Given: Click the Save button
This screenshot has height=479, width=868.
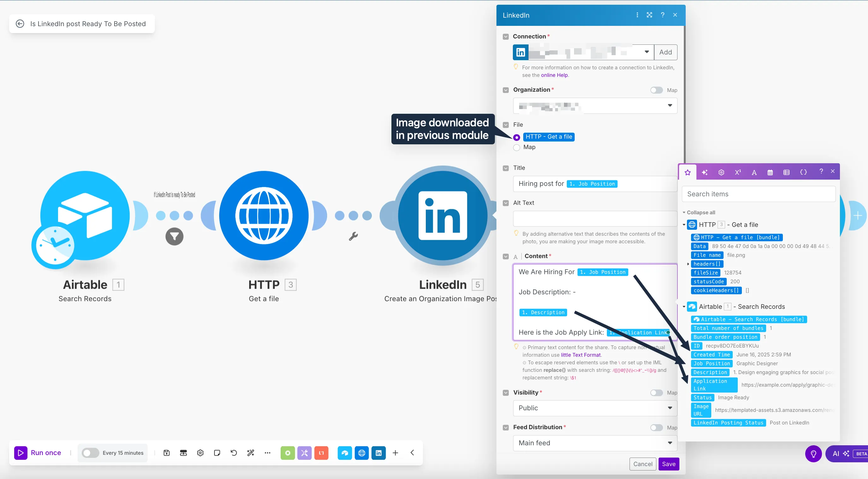Looking at the screenshot, I should tap(669, 464).
